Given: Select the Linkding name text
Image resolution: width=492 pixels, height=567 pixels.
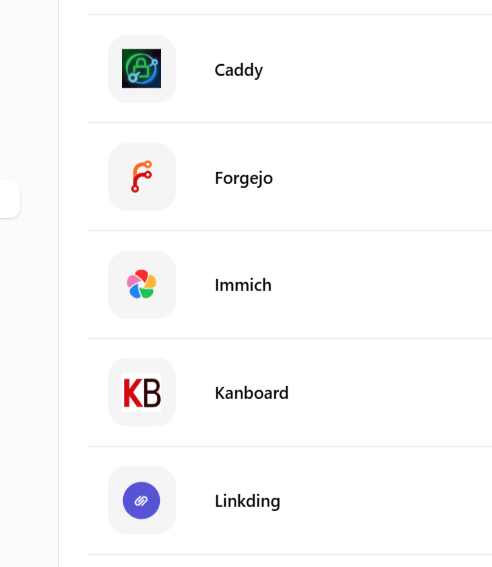Looking at the screenshot, I should pos(247,501).
